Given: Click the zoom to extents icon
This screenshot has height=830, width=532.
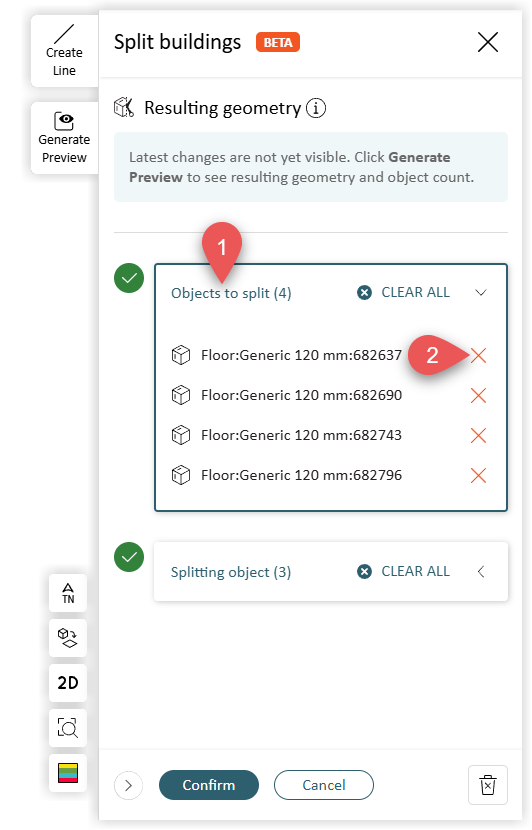Looking at the screenshot, I should click(68, 728).
